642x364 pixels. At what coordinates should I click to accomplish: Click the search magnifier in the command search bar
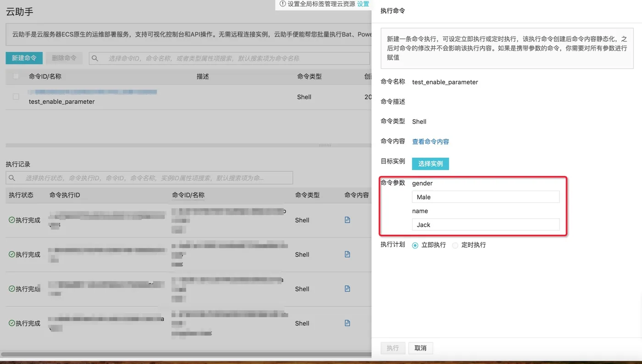(x=95, y=58)
